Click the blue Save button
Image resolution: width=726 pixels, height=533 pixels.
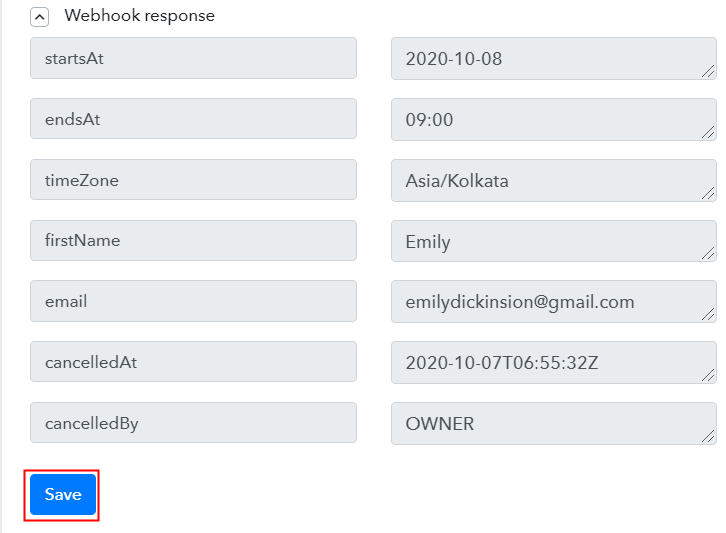63,494
